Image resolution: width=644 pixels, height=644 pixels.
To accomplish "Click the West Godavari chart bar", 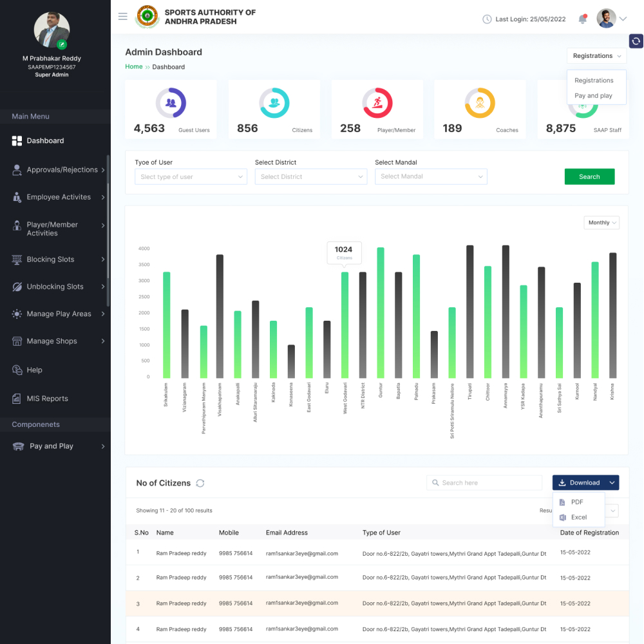I will [345, 325].
